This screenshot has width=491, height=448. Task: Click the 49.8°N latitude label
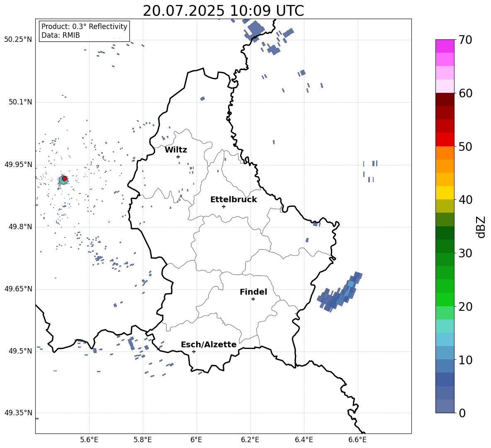pos(20,227)
